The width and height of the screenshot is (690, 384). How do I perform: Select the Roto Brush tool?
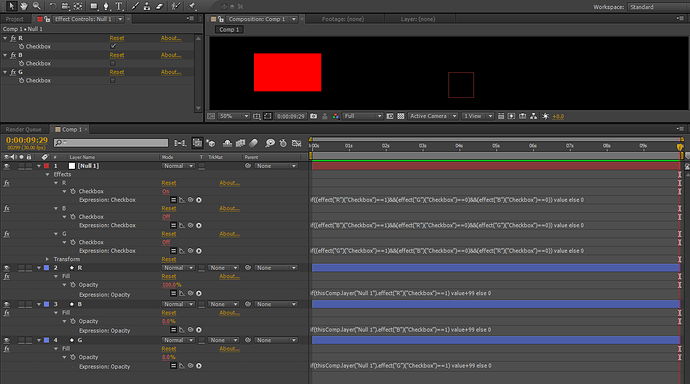[176, 6]
